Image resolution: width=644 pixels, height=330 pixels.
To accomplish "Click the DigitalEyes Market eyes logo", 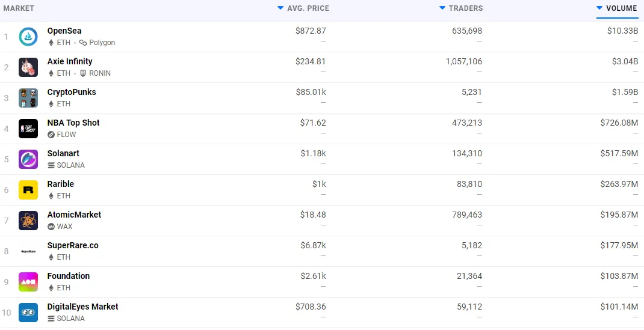I will [x=28, y=313].
